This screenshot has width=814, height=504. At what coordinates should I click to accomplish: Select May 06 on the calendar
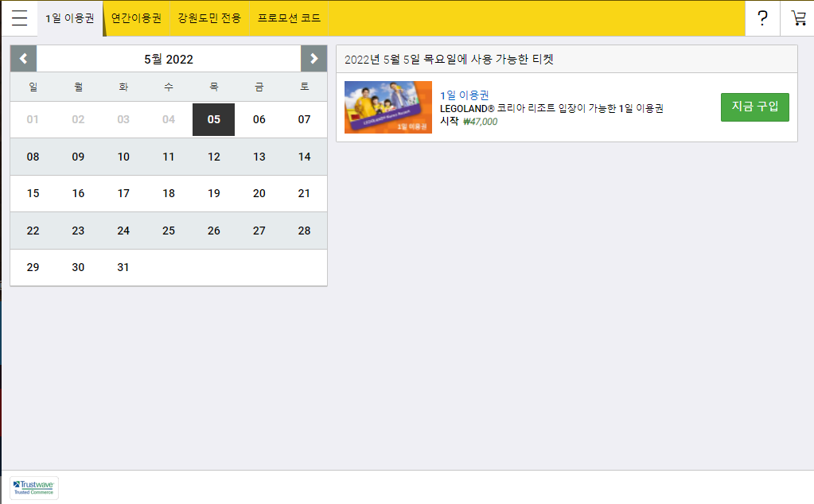[x=259, y=119]
